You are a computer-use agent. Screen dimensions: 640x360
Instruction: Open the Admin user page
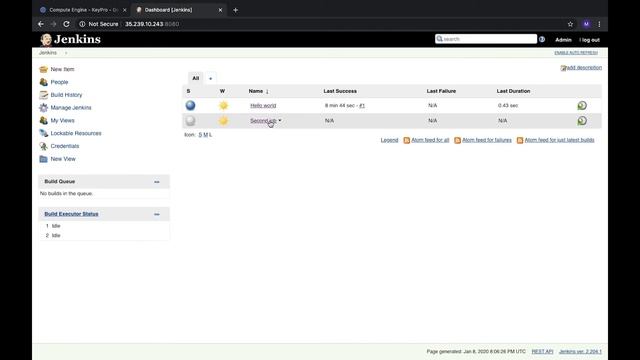pos(563,40)
